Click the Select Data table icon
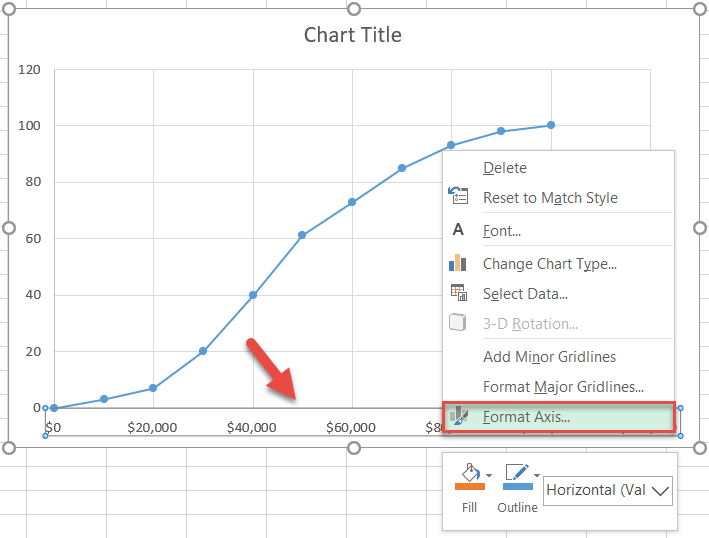Image resolution: width=709 pixels, height=538 pixels. pyautogui.click(x=458, y=293)
